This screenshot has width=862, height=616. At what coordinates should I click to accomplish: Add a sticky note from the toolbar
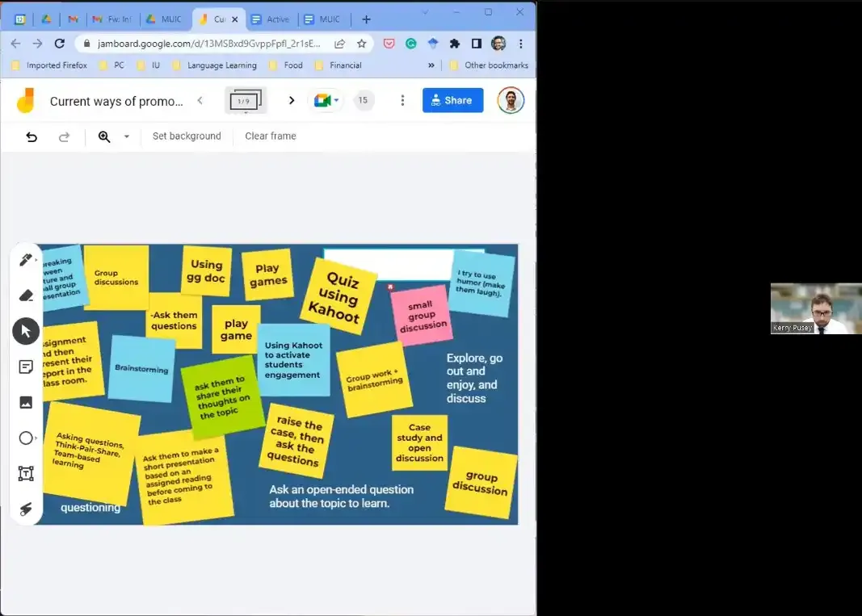click(26, 367)
